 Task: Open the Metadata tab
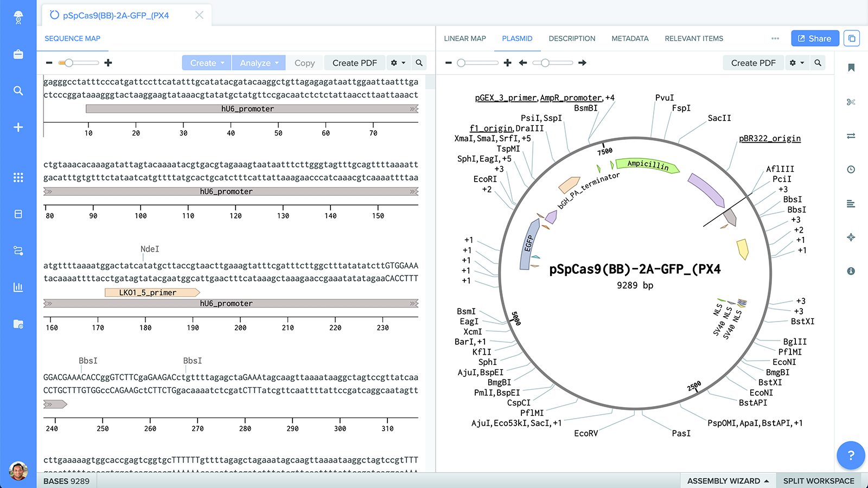[630, 38]
